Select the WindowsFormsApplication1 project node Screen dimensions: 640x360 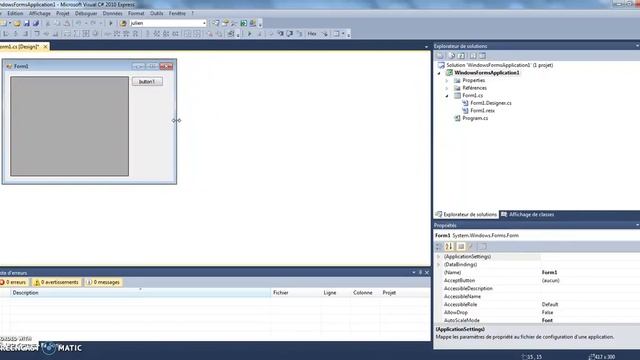pyautogui.click(x=487, y=73)
